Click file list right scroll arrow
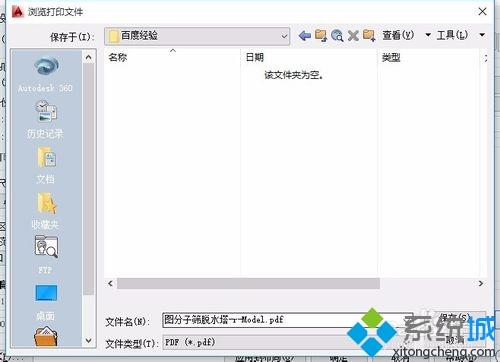 click(x=481, y=283)
